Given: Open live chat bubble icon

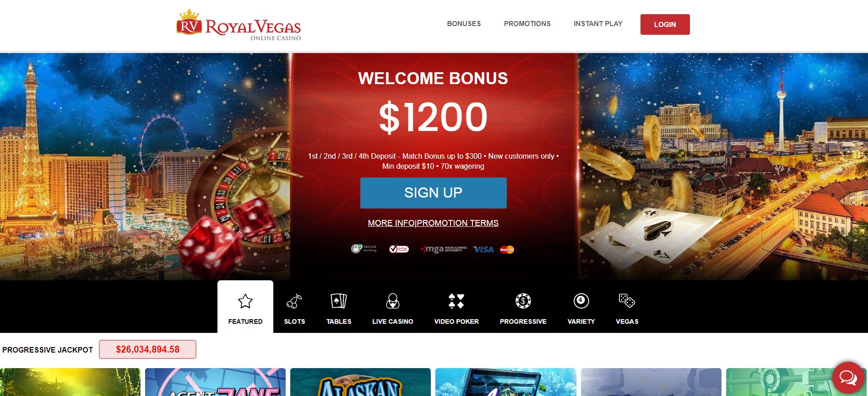Looking at the screenshot, I should click(x=848, y=378).
